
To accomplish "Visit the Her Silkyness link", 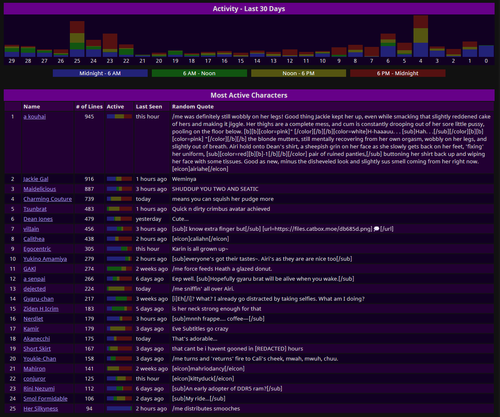I will (x=41, y=409).
